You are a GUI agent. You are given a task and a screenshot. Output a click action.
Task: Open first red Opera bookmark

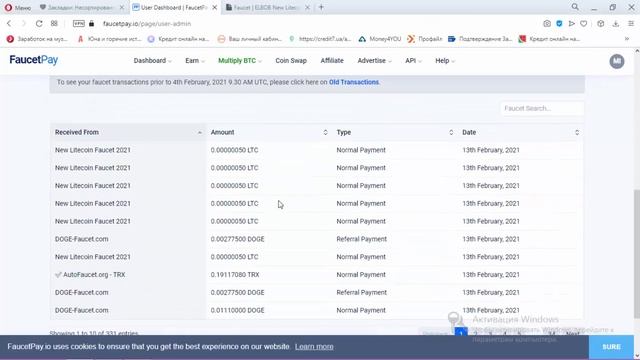(37, 39)
